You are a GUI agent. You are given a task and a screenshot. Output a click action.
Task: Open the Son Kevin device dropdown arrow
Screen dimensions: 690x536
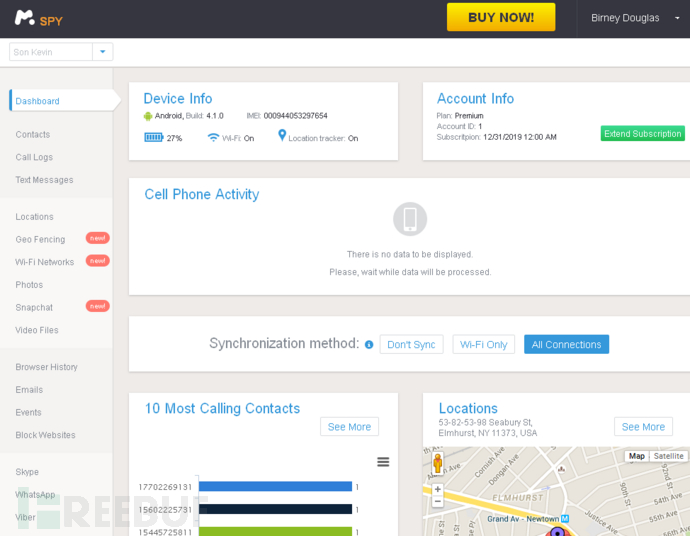(x=103, y=52)
